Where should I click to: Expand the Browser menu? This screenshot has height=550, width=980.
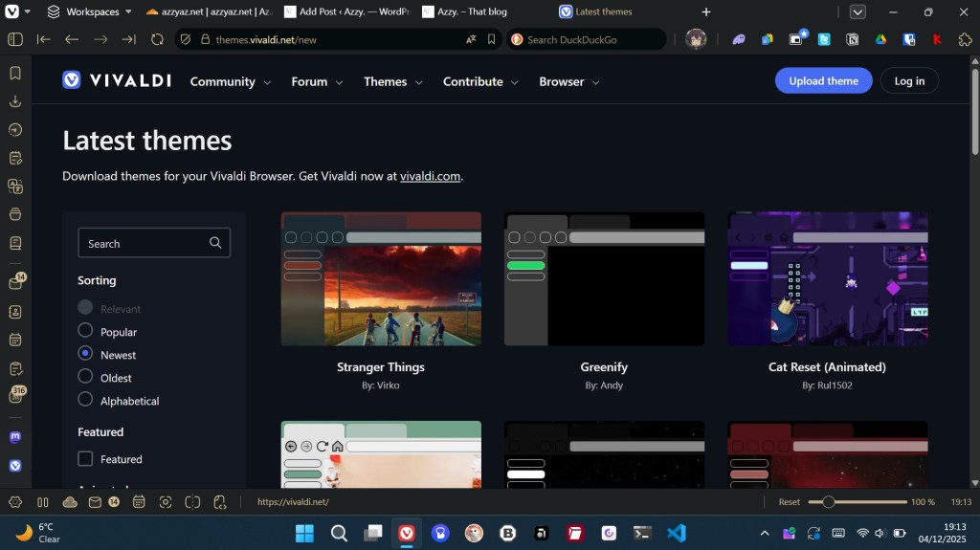(568, 82)
